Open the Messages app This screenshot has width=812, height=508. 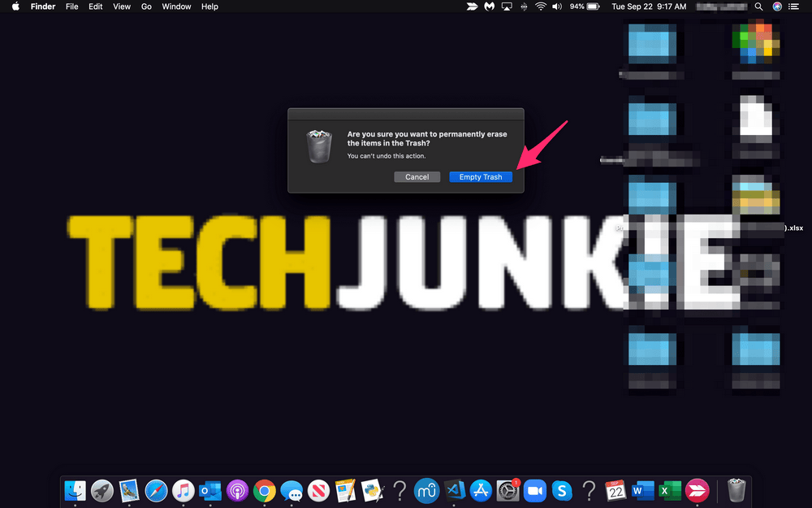(293, 491)
